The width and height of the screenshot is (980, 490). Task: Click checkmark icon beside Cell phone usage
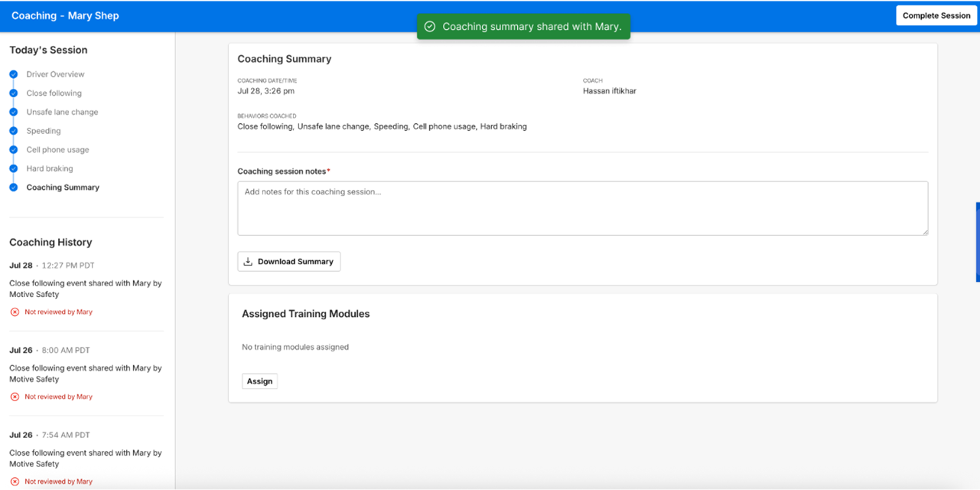[x=14, y=150]
